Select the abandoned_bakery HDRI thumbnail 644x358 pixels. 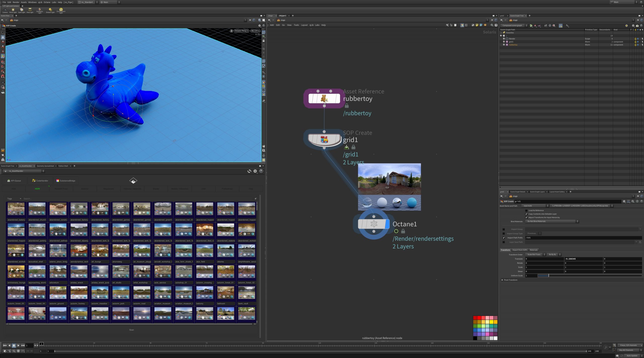coord(16,209)
